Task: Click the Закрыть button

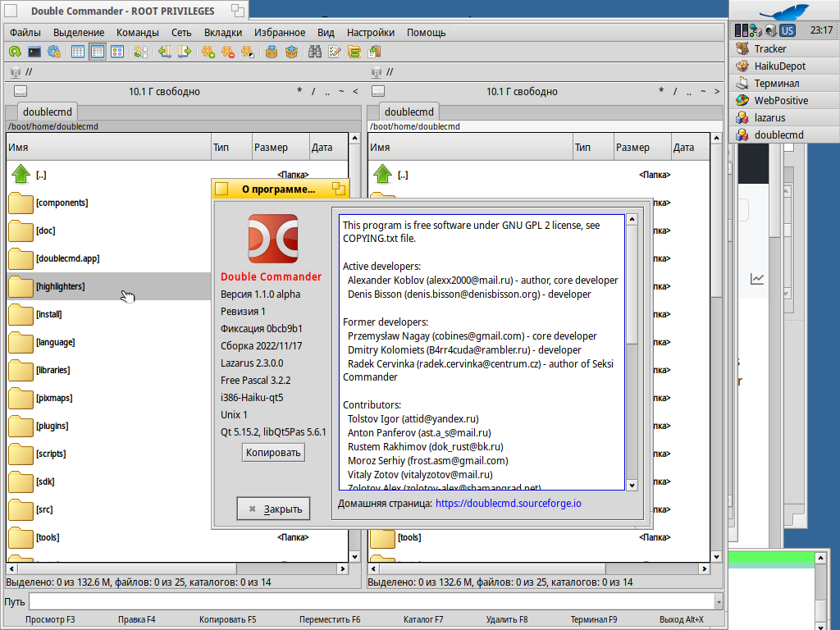Action: tap(273, 509)
